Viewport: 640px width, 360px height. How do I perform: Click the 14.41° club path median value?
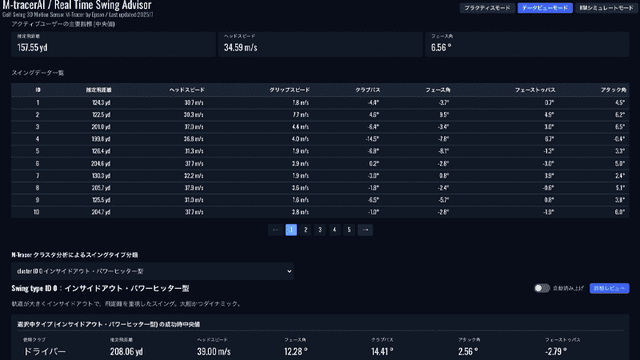(x=382, y=351)
